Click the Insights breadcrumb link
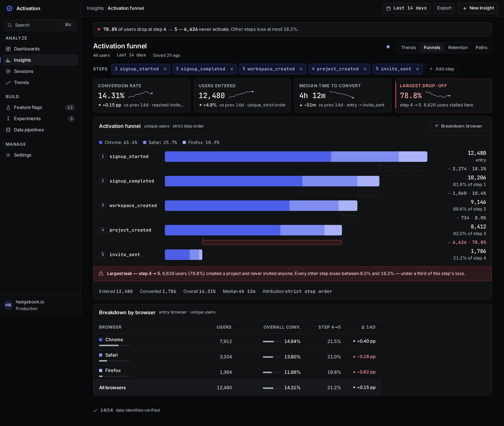Image resolution: width=504 pixels, height=426 pixels. (x=95, y=8)
